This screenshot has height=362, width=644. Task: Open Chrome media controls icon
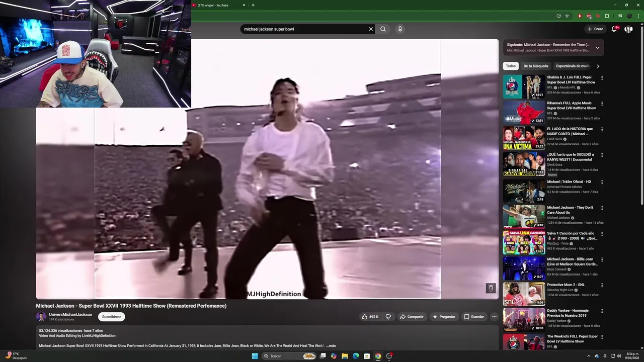pyautogui.click(x=620, y=16)
